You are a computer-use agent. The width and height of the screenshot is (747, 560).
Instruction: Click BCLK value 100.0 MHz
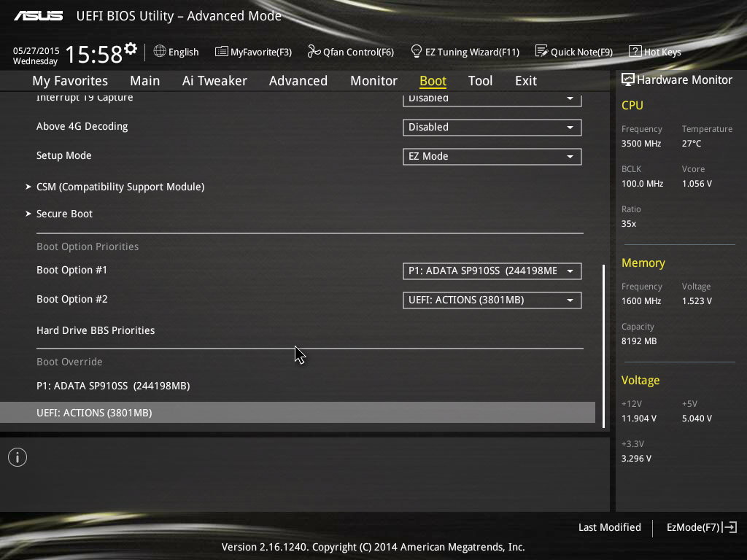(x=642, y=183)
